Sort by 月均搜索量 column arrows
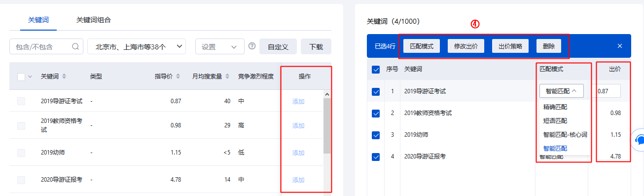644x196 pixels. (x=228, y=77)
